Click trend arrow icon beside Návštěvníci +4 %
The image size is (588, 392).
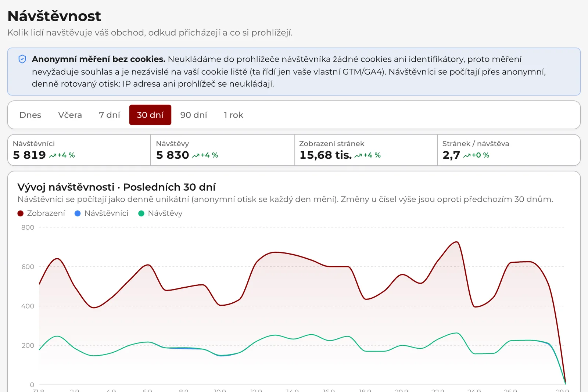pos(53,156)
